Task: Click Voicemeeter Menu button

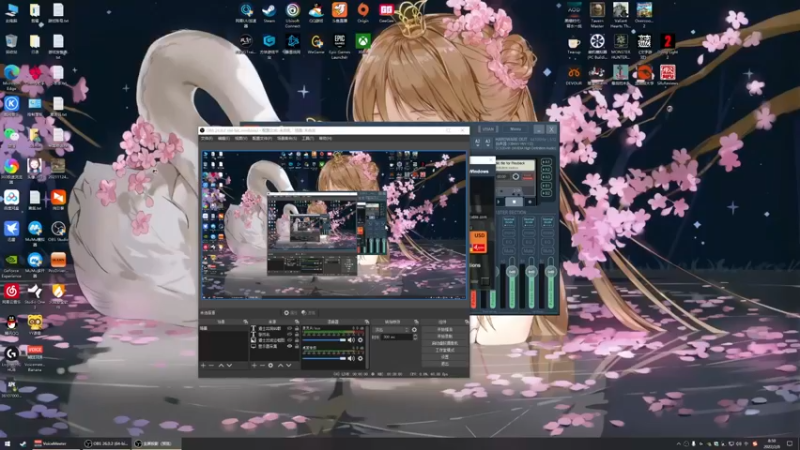Action: 515,129
